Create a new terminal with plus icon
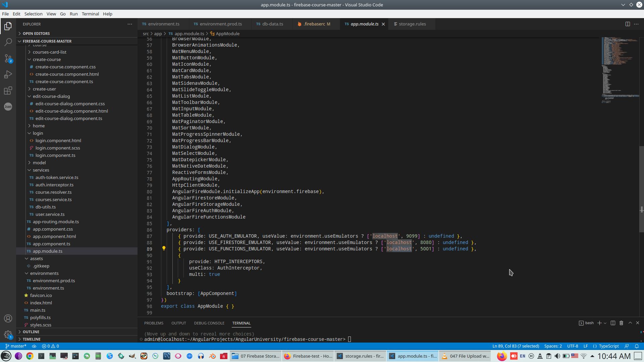 (x=599, y=323)
